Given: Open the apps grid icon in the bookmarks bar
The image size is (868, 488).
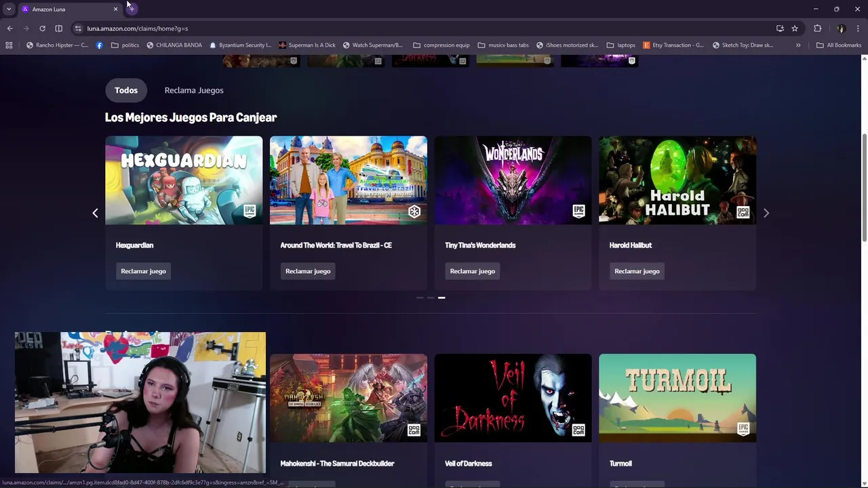Looking at the screenshot, I should pyautogui.click(x=9, y=45).
